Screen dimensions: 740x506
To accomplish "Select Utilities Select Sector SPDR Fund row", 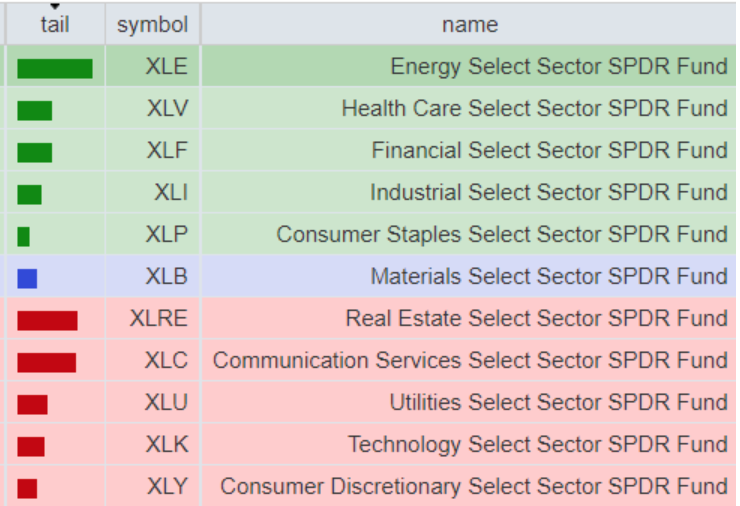I will coord(558,403).
